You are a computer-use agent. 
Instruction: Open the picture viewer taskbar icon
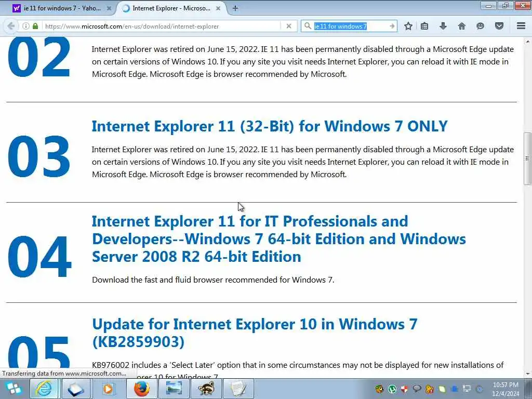pyautogui.click(x=174, y=389)
